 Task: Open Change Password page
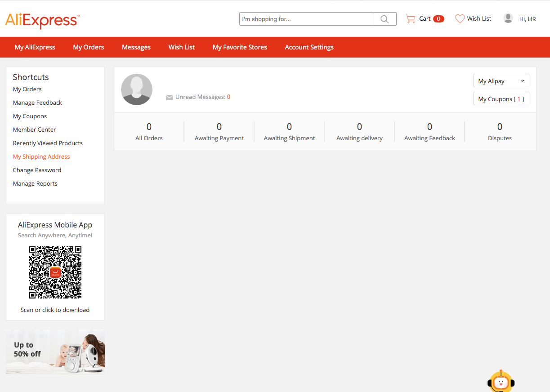(x=37, y=170)
